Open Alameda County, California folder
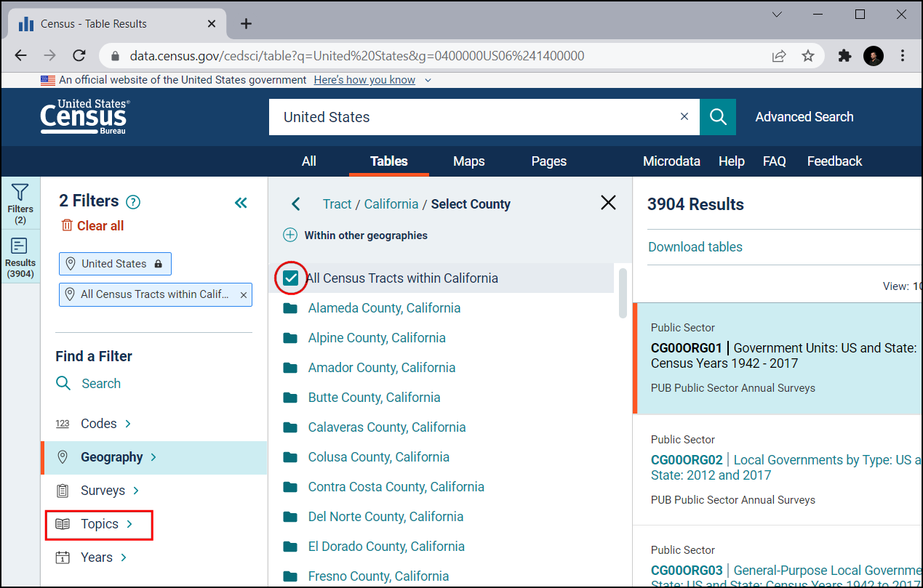 point(383,308)
